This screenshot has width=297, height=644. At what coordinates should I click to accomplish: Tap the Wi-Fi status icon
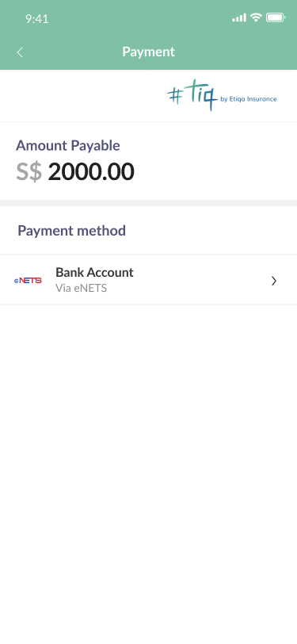click(256, 17)
